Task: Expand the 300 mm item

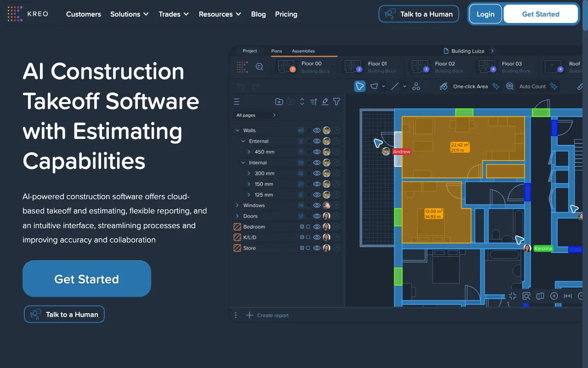Action: (x=249, y=173)
